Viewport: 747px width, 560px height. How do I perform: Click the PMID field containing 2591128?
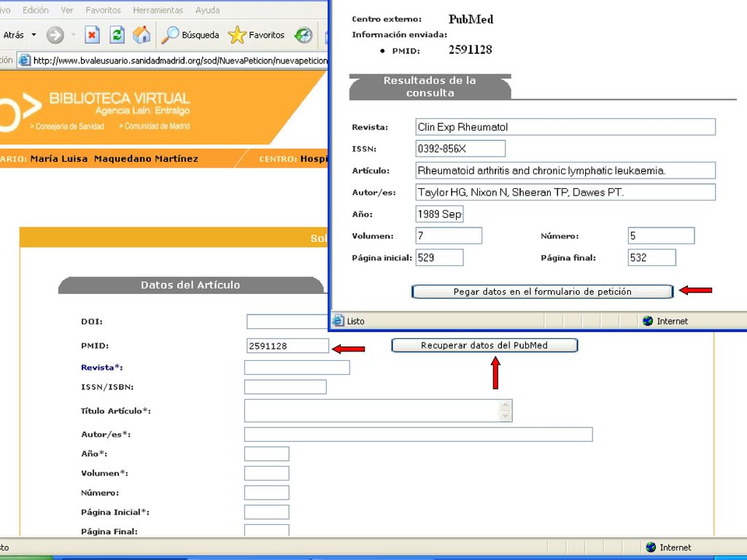(287, 346)
